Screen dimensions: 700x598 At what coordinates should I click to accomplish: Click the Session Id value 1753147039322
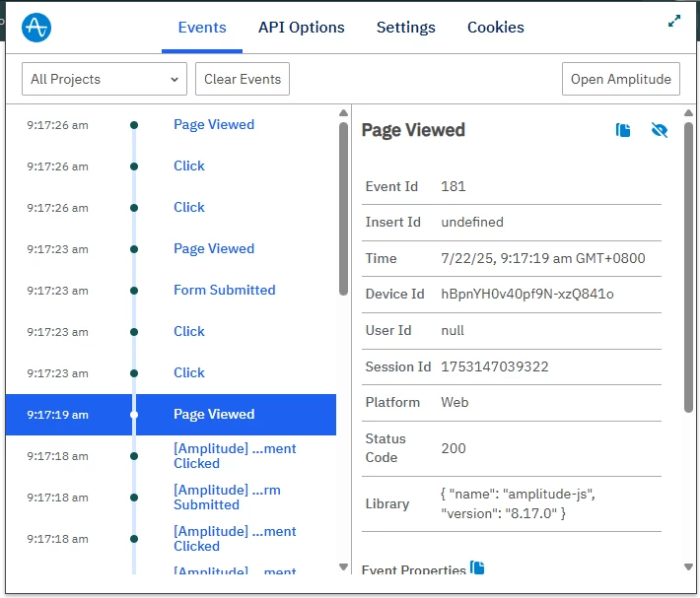495,366
